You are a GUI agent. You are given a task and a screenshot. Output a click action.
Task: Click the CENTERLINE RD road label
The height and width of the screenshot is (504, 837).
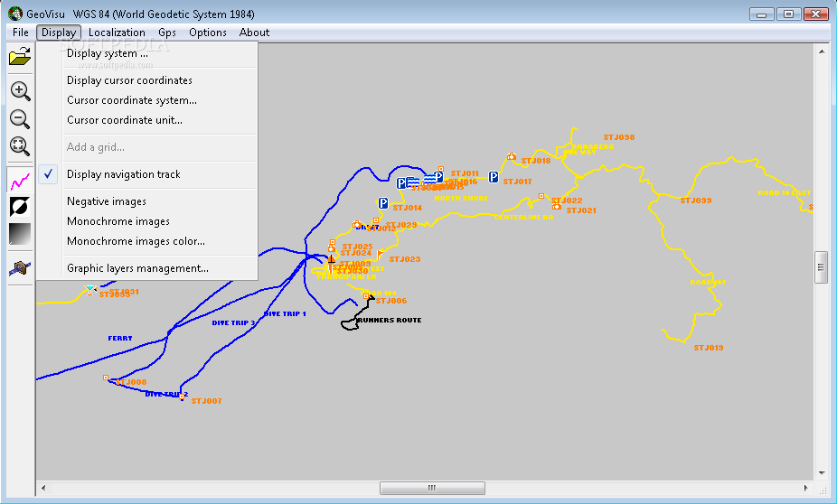523,217
